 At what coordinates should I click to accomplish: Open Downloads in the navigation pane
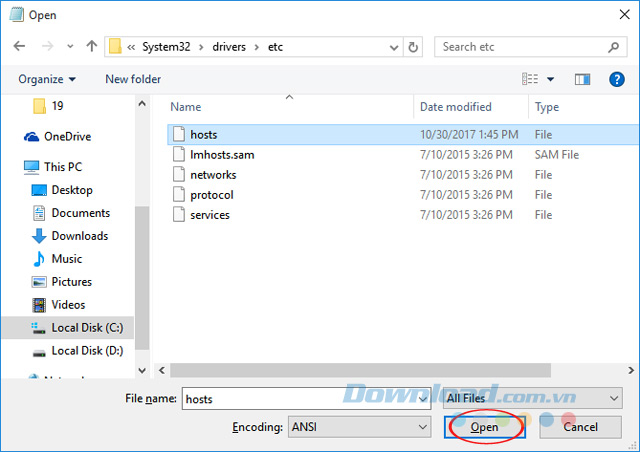pos(70,236)
